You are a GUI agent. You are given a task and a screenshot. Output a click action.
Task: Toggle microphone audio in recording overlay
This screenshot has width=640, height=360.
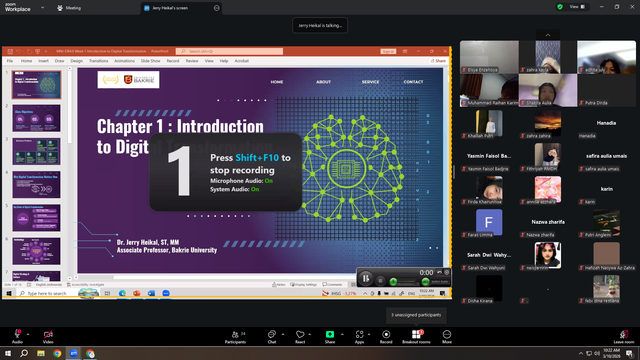393,282
